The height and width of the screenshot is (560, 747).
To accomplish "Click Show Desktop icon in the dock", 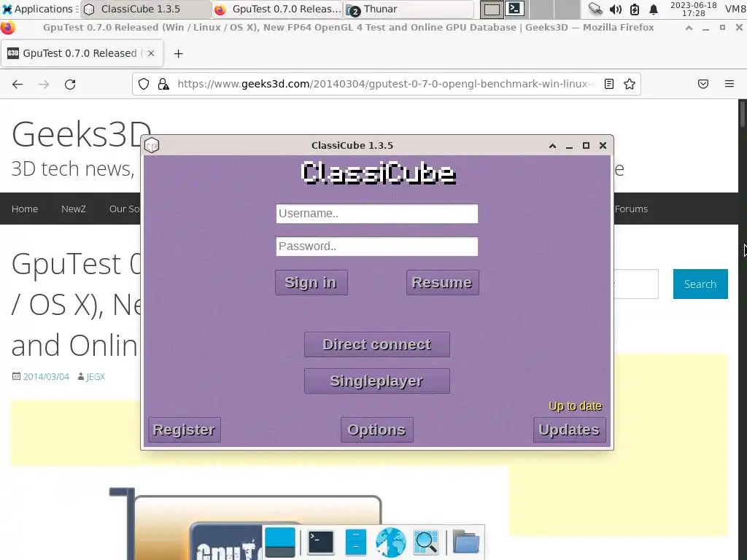I will (x=280, y=542).
